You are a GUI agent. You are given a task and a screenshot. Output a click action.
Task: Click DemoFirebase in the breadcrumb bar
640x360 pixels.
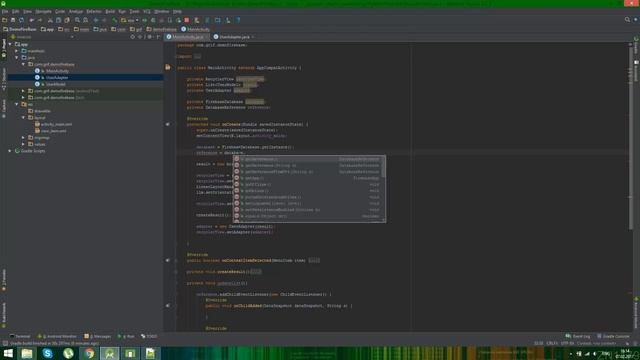point(20,29)
